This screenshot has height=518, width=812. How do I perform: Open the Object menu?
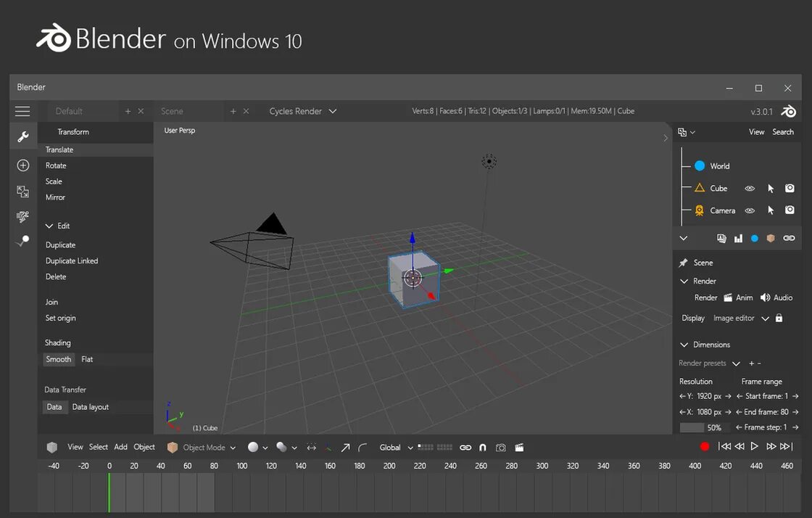click(144, 447)
